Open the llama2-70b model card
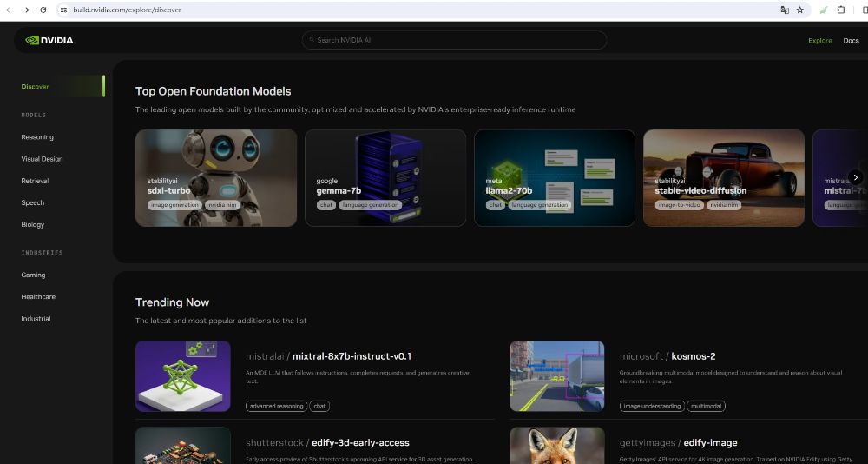The height and width of the screenshot is (464, 868). [x=555, y=178]
